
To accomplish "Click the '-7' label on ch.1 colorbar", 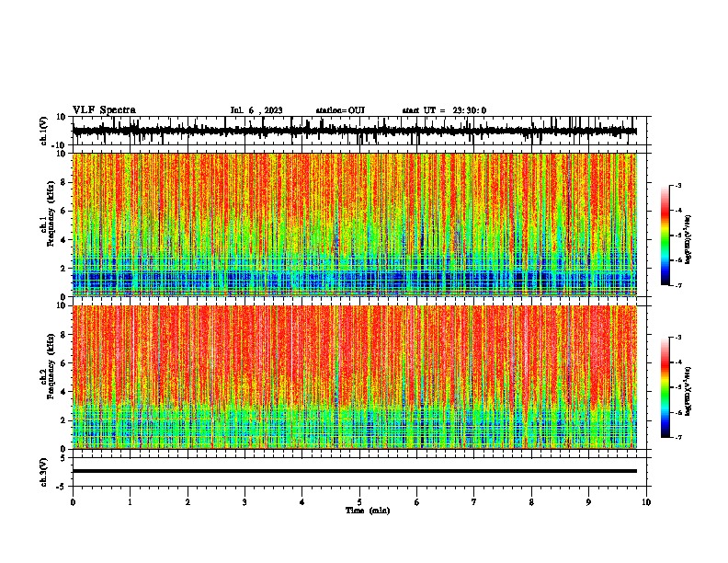I will [678, 285].
